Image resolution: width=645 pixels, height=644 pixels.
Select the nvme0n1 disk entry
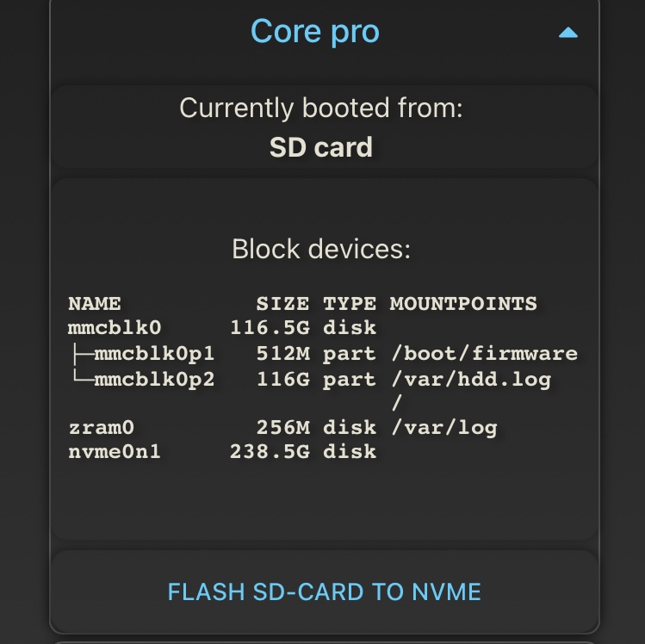click(x=114, y=451)
